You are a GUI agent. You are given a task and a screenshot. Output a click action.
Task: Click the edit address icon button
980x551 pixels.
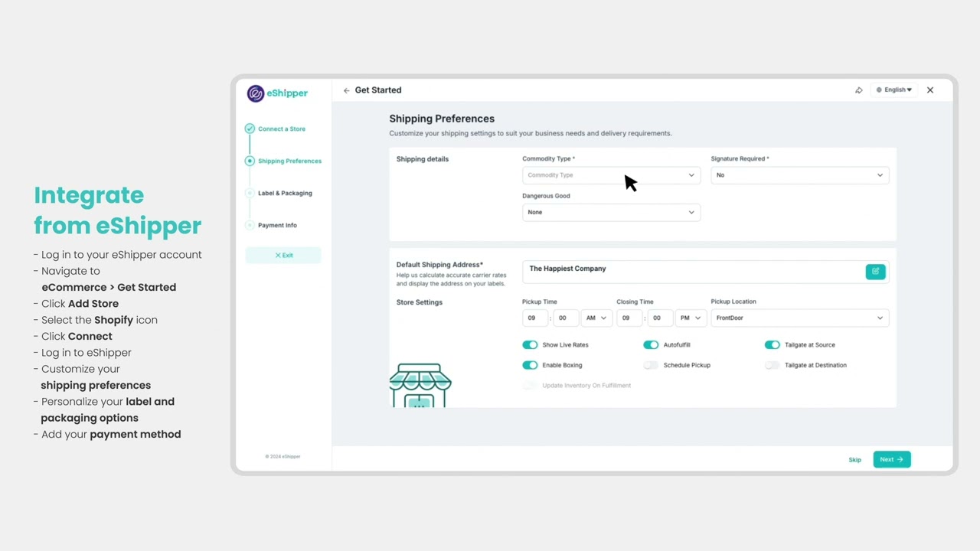[x=875, y=271]
